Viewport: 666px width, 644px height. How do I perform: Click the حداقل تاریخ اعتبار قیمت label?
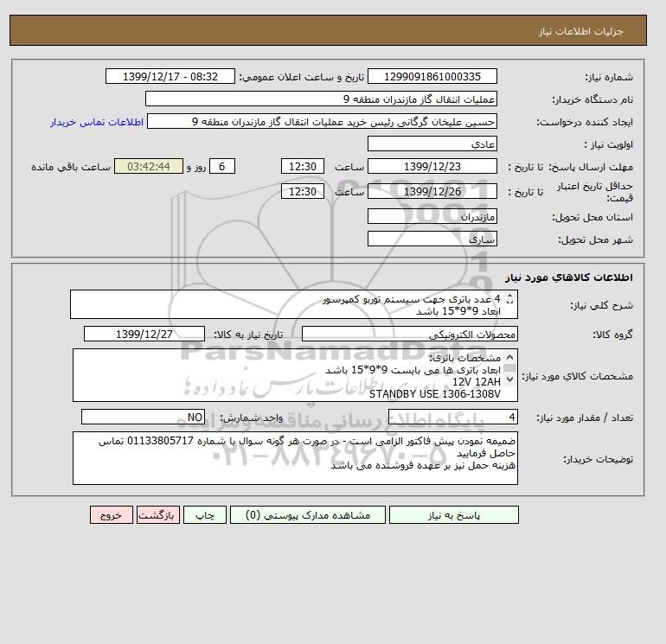coord(595,192)
